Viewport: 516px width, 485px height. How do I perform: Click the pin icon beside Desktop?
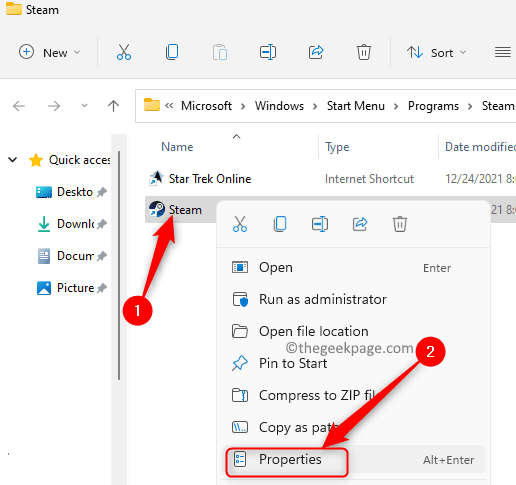(102, 192)
